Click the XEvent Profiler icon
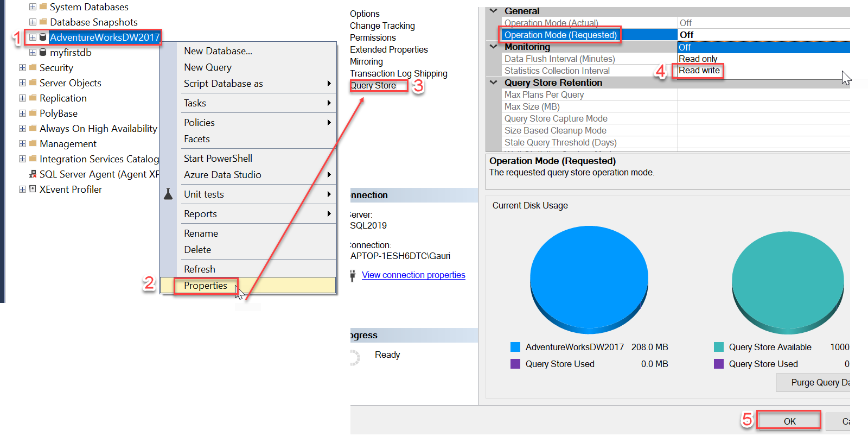The width and height of the screenshot is (868, 436). click(33, 189)
